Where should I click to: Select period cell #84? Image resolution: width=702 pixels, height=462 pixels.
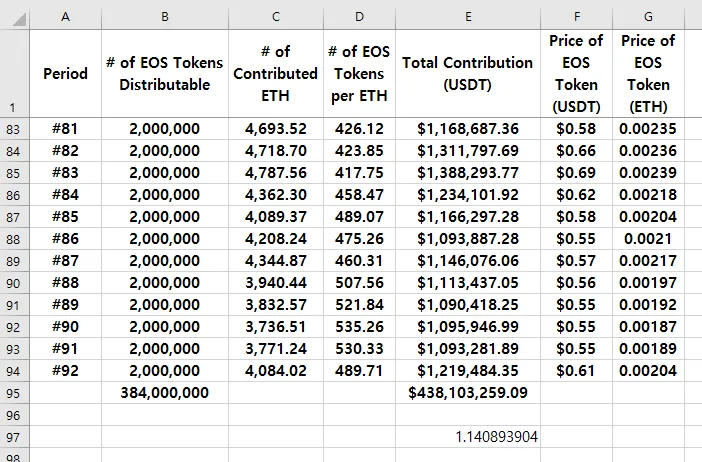(65, 195)
